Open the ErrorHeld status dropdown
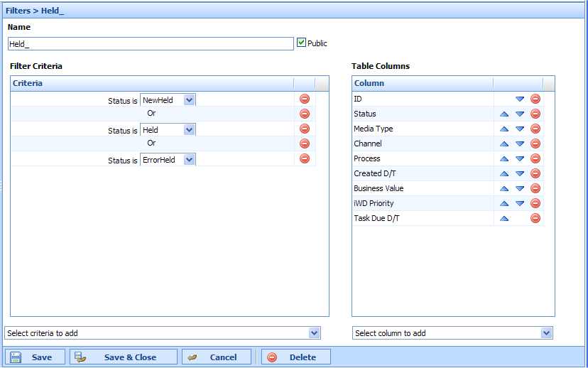The width and height of the screenshot is (588, 368). [x=190, y=160]
